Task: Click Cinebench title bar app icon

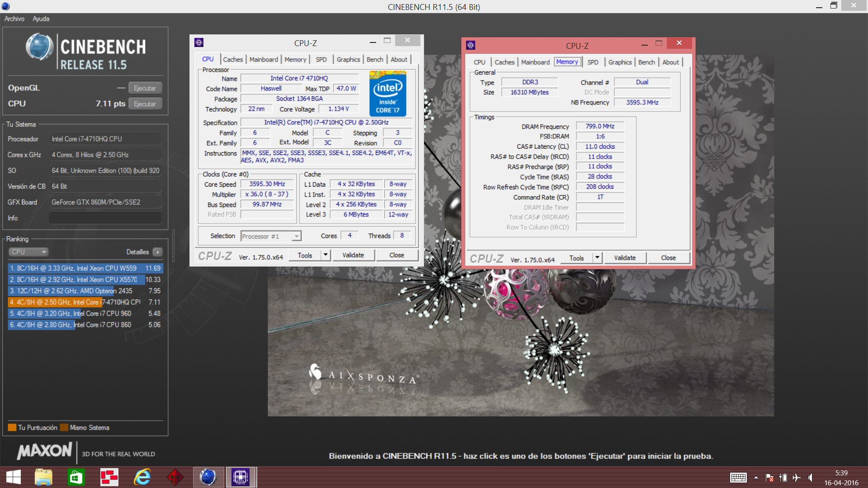Action: 6,6
